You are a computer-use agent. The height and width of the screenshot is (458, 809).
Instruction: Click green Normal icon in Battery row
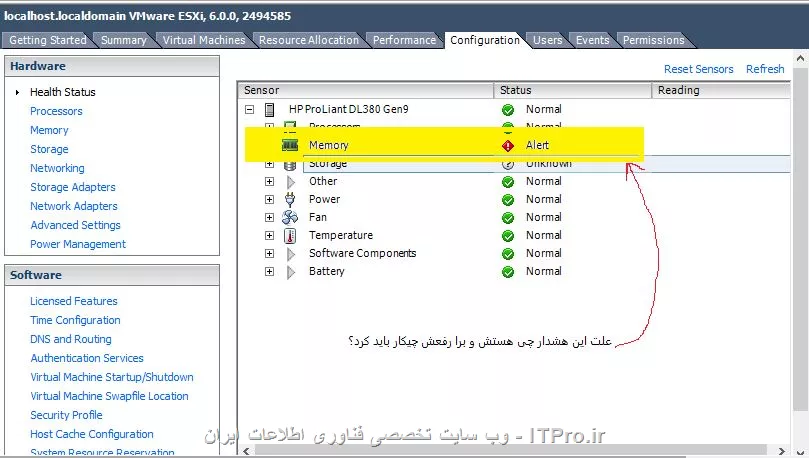point(508,272)
